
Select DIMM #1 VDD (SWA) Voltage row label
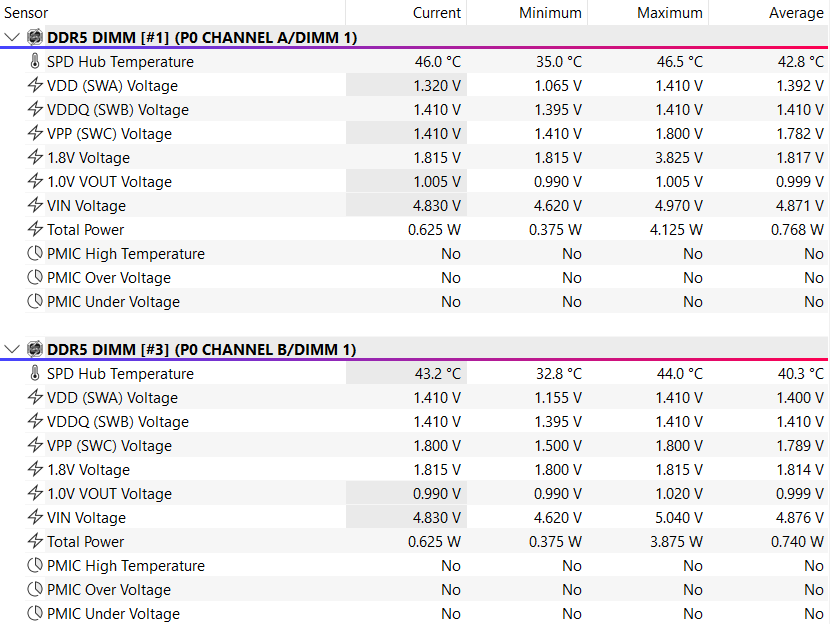(112, 86)
